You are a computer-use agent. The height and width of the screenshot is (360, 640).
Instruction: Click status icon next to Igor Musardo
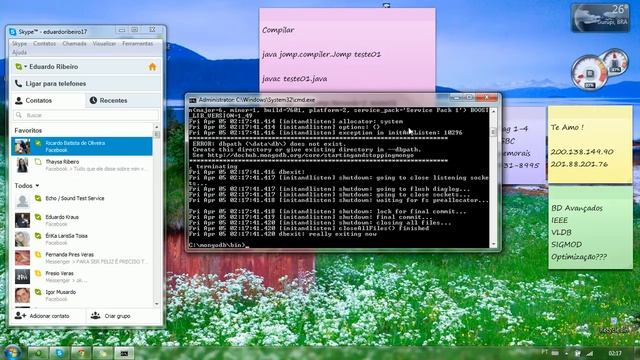38,292
